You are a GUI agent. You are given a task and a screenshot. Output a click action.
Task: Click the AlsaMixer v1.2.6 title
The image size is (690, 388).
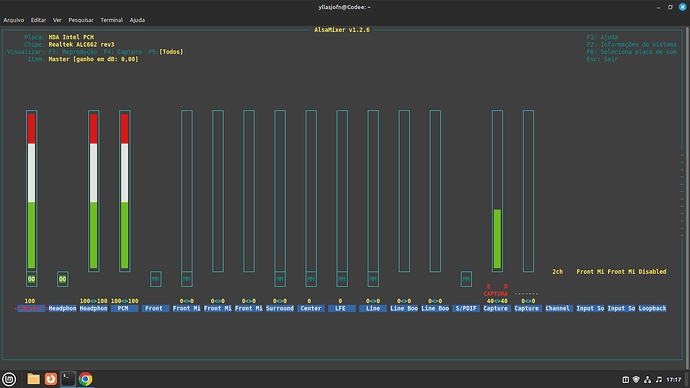coord(342,30)
